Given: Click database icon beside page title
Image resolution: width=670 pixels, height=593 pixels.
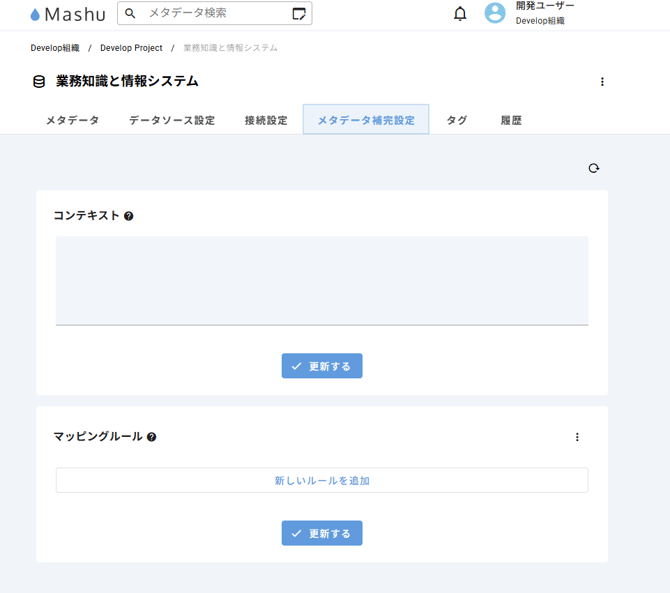Looking at the screenshot, I should click(x=40, y=82).
